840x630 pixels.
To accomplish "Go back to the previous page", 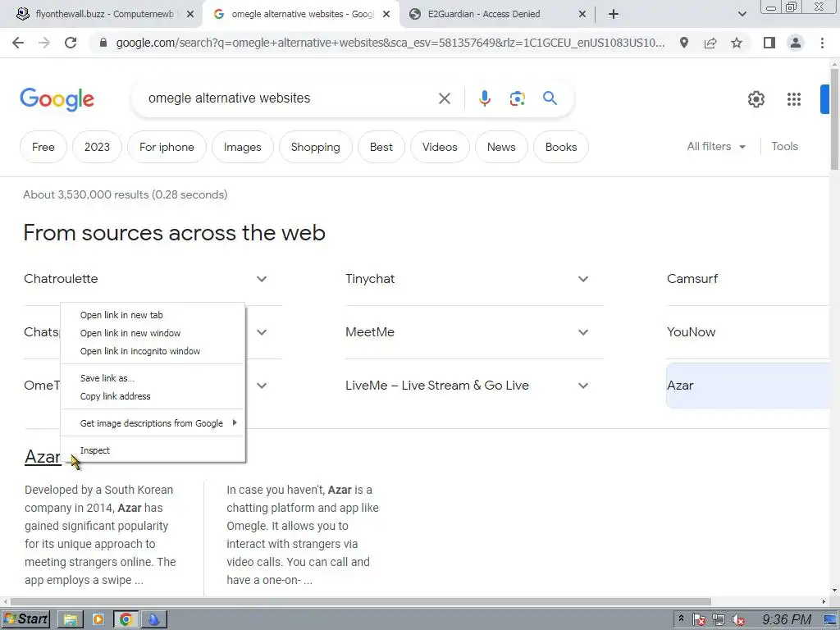I will pos(18,43).
